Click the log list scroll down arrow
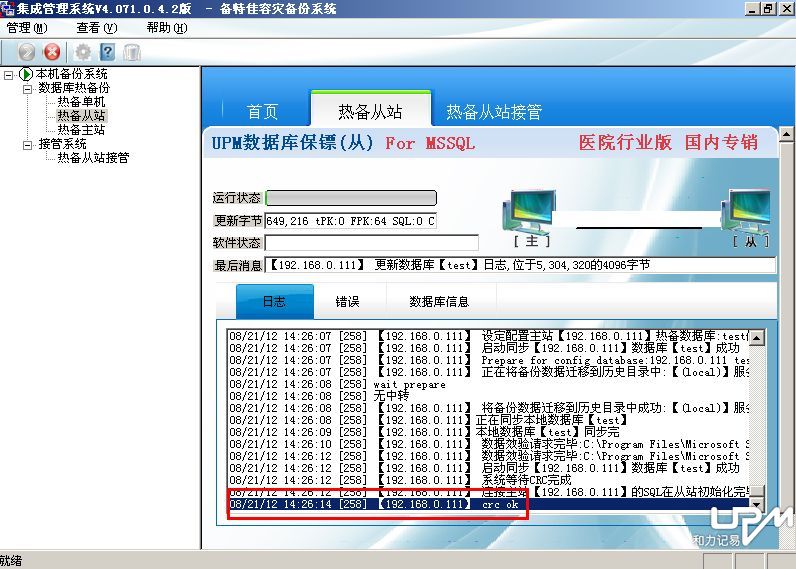 point(756,504)
